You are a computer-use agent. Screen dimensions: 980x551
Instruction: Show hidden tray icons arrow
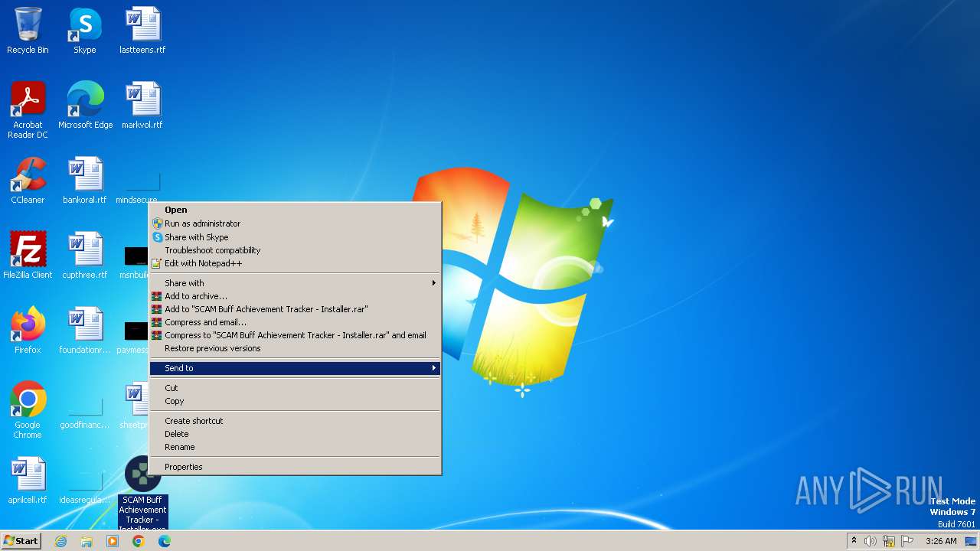pos(854,541)
